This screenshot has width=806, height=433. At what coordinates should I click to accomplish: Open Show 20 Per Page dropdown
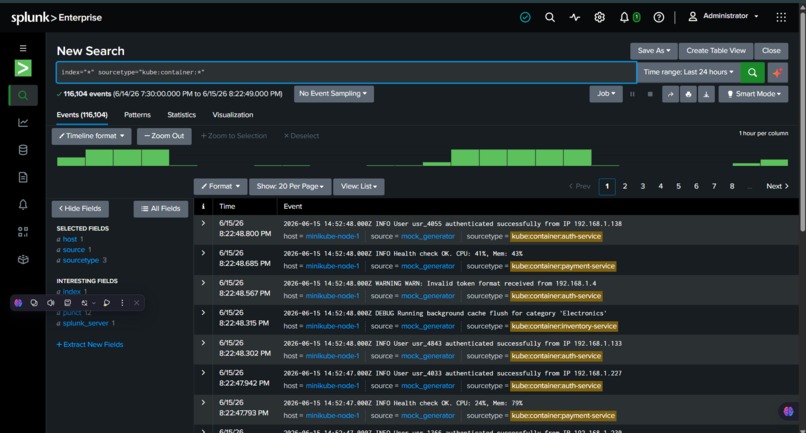click(x=290, y=187)
